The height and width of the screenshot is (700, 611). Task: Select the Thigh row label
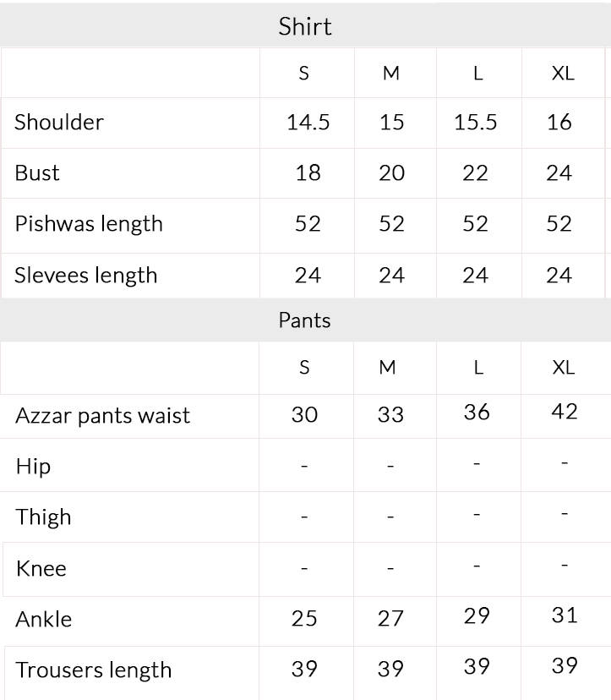(43, 517)
